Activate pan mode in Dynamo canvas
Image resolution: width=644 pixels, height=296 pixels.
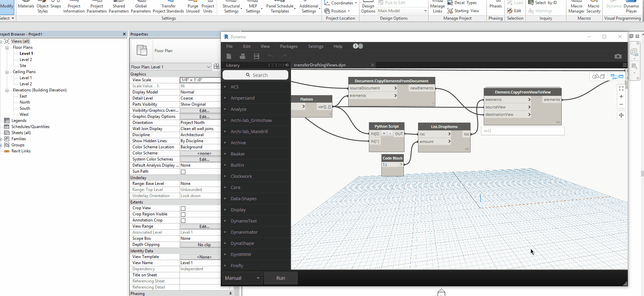tap(621, 115)
